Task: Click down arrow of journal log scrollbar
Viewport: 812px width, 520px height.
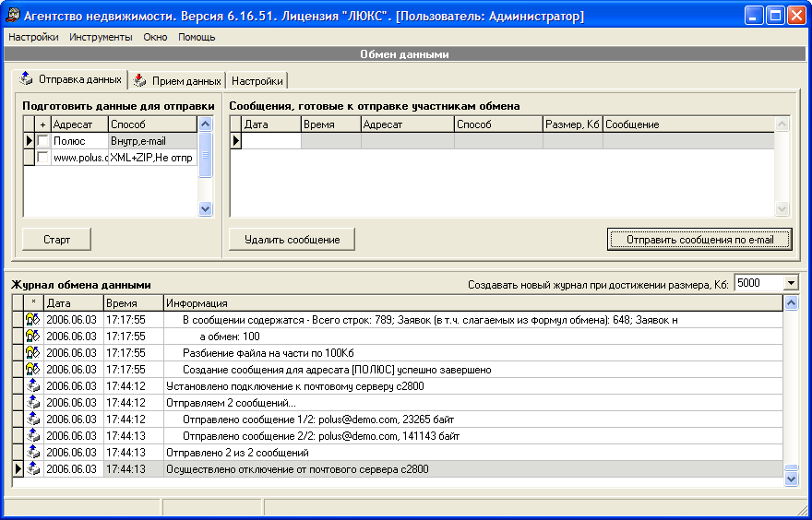Action: [792, 479]
